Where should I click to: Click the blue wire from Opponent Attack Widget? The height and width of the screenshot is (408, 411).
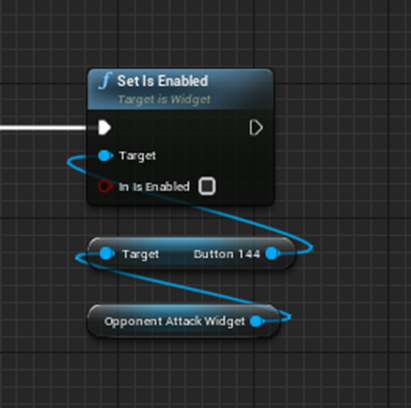click(187, 286)
